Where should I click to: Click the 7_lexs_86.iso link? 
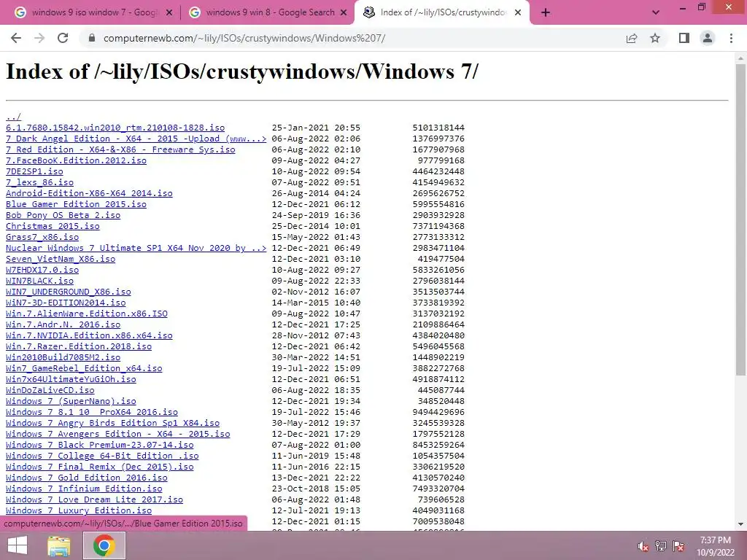tap(39, 182)
